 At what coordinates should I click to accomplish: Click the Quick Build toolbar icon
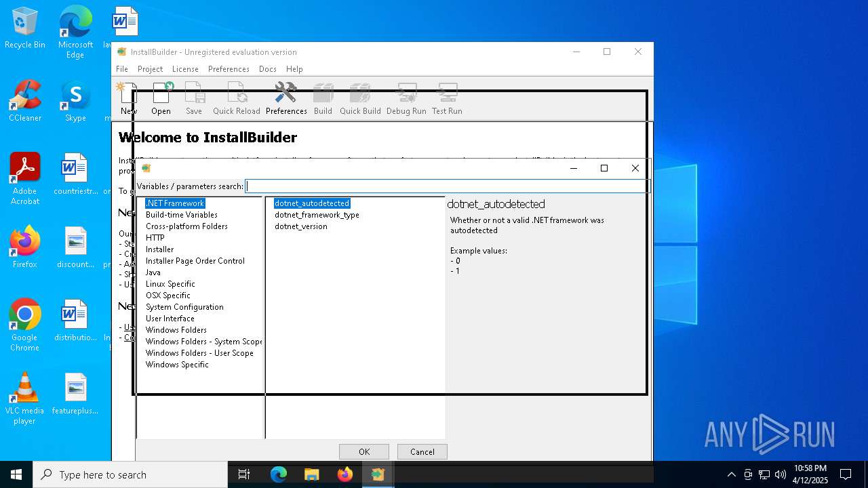pyautogui.click(x=360, y=99)
